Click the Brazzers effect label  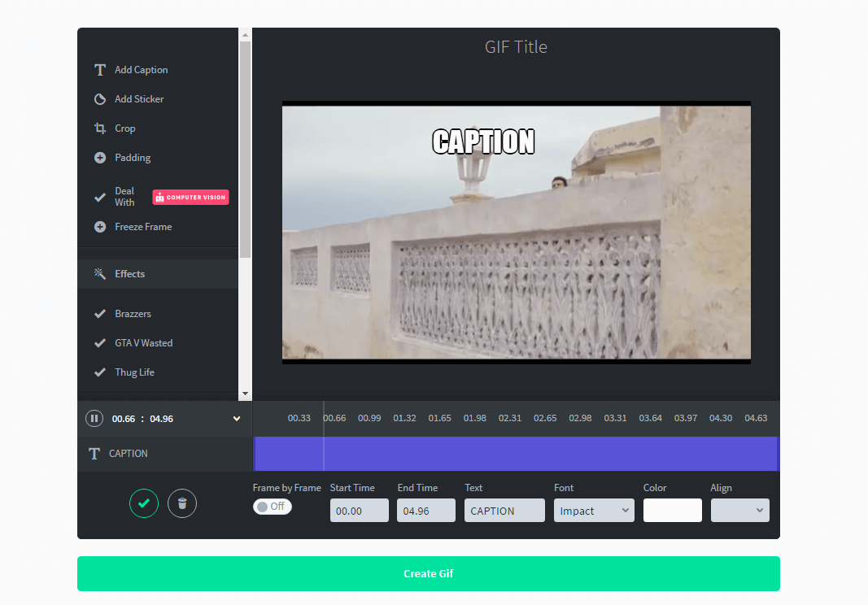[133, 314]
